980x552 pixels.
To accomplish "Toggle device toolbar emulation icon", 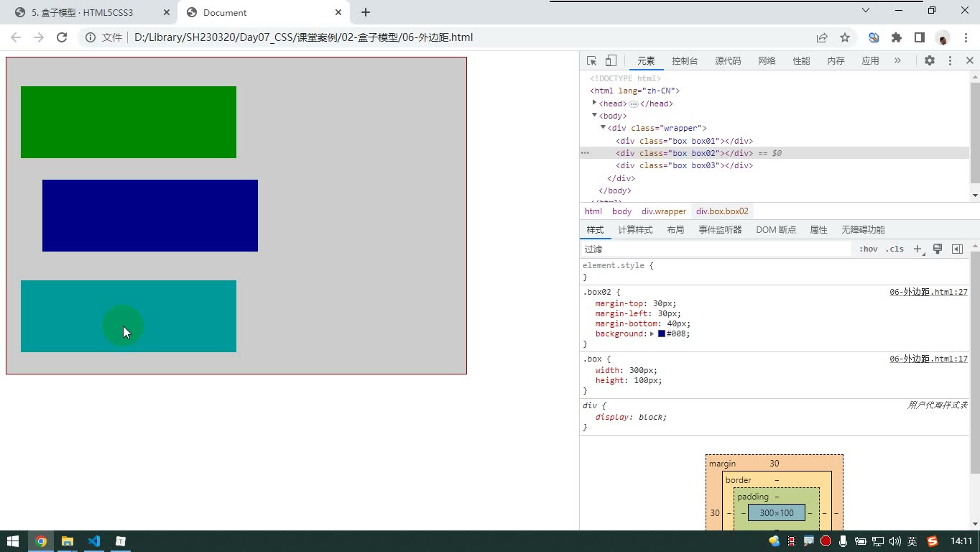I will 611,61.
